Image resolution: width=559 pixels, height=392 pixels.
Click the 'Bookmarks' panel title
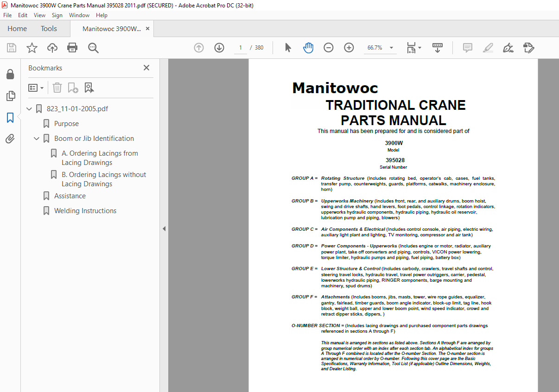45,68
